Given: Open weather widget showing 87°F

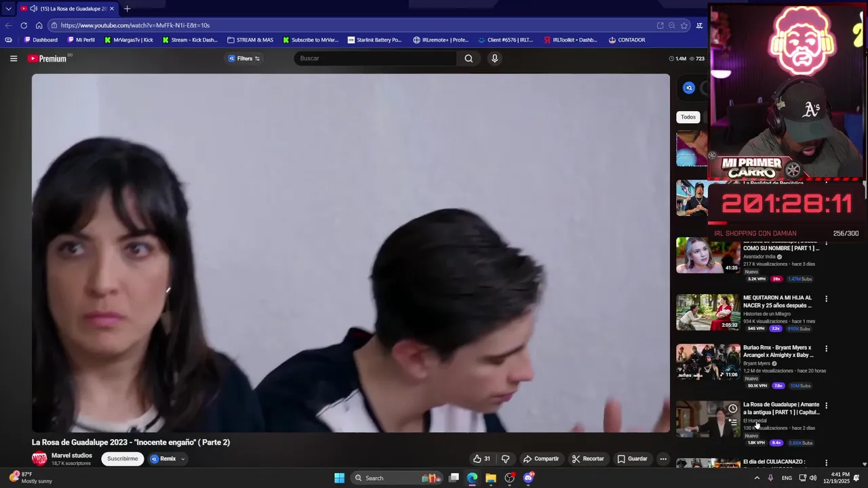Looking at the screenshot, I should click(31, 478).
